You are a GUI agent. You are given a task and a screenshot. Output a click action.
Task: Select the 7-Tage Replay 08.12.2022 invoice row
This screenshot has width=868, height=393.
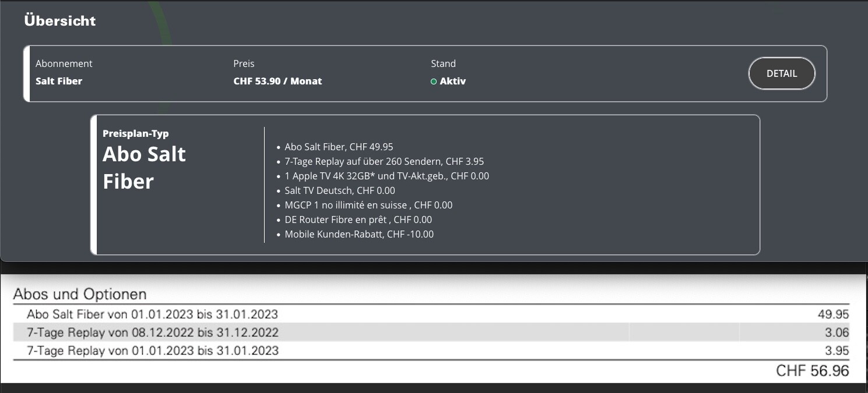[x=153, y=332]
